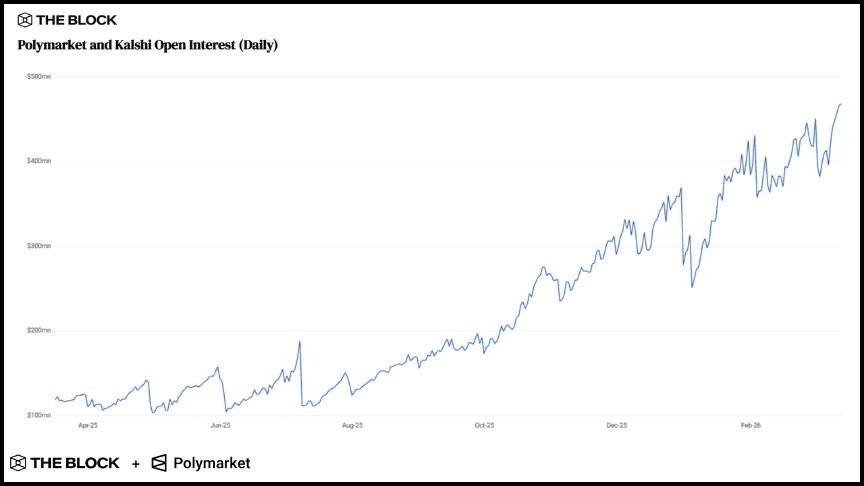
Task: Click the Polymarket logo icon
Action: tap(159, 463)
